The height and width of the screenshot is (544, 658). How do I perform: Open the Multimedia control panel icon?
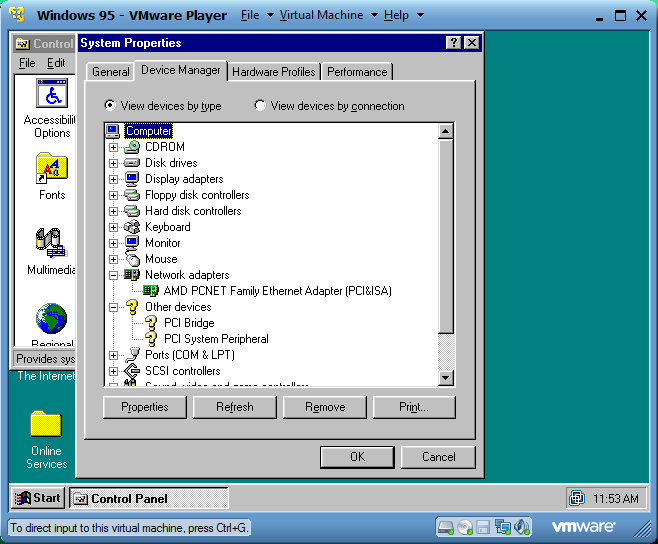tap(52, 243)
